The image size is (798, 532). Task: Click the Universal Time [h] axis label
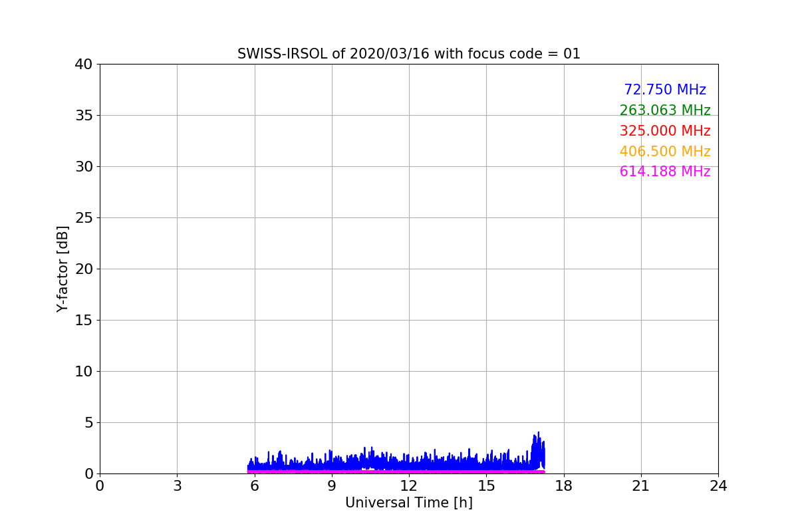click(409, 503)
